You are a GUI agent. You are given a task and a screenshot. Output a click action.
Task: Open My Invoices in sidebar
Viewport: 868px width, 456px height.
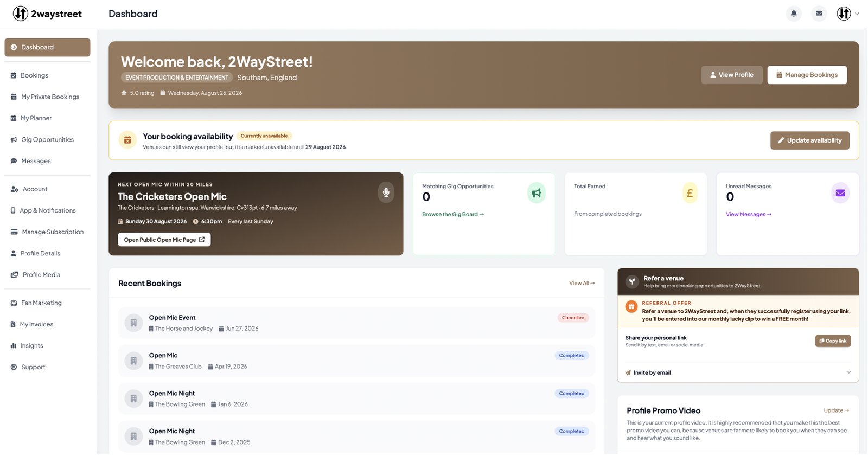[x=47, y=324]
